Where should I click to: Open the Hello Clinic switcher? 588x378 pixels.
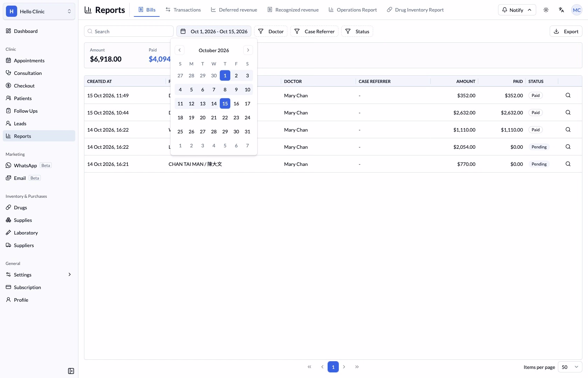coord(39,11)
